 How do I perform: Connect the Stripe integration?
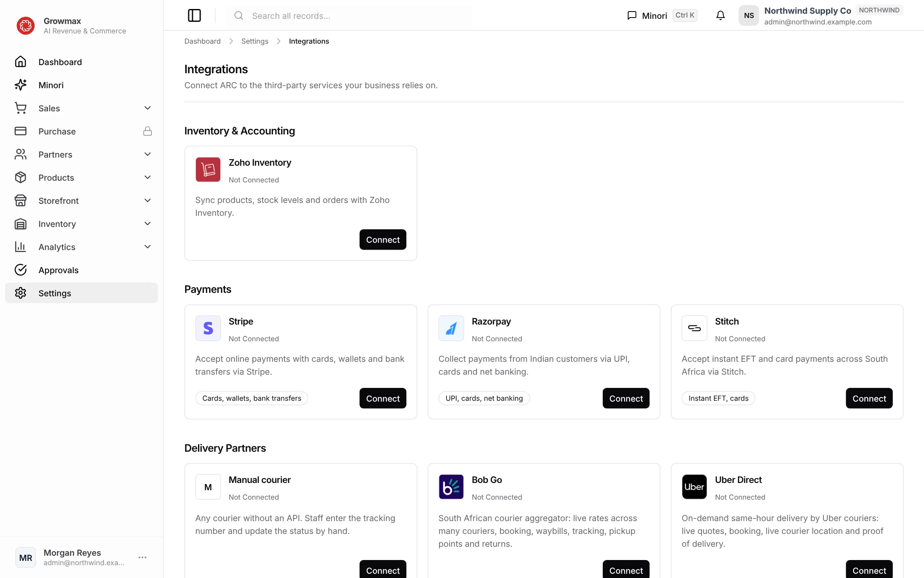point(383,398)
